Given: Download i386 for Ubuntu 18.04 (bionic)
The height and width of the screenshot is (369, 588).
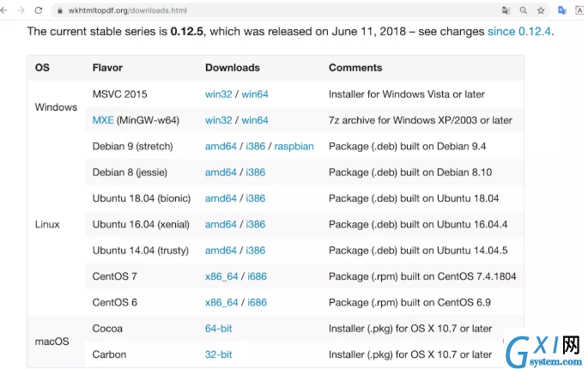Looking at the screenshot, I should point(256,198).
